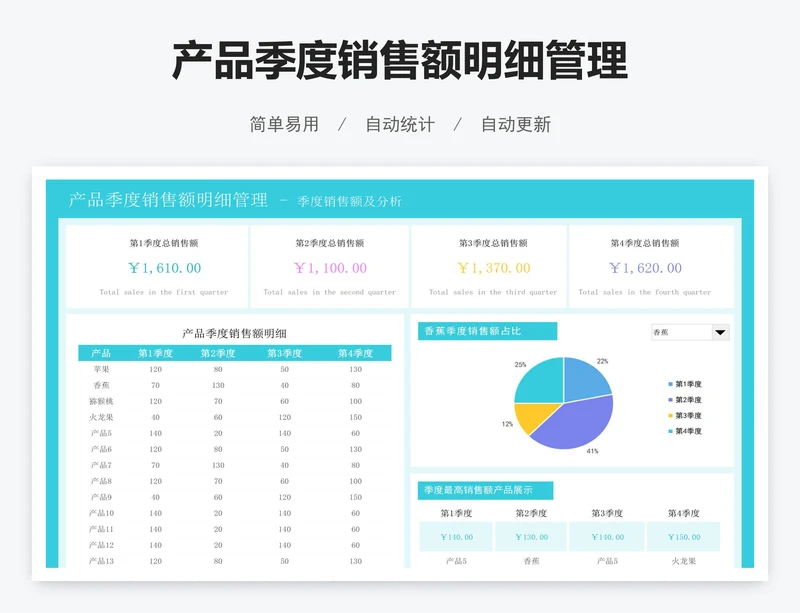Image resolution: width=800 pixels, height=613 pixels.
Task: Click the 自动统计 tagline text
Action: 400,125
